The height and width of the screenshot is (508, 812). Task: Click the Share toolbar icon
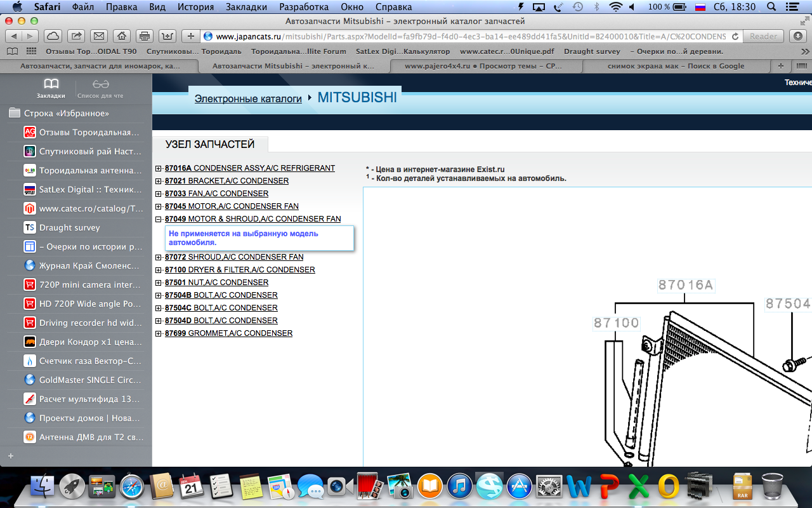coord(75,36)
